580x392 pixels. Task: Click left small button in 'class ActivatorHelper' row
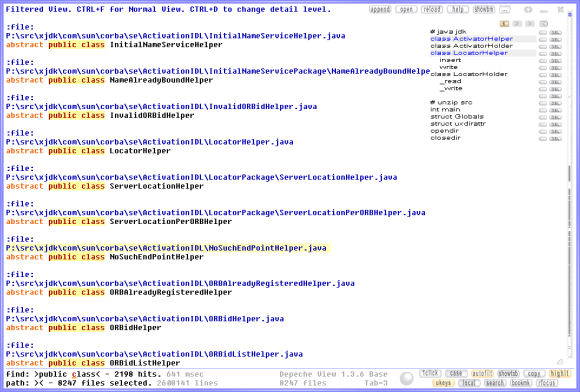pyautogui.click(x=543, y=40)
